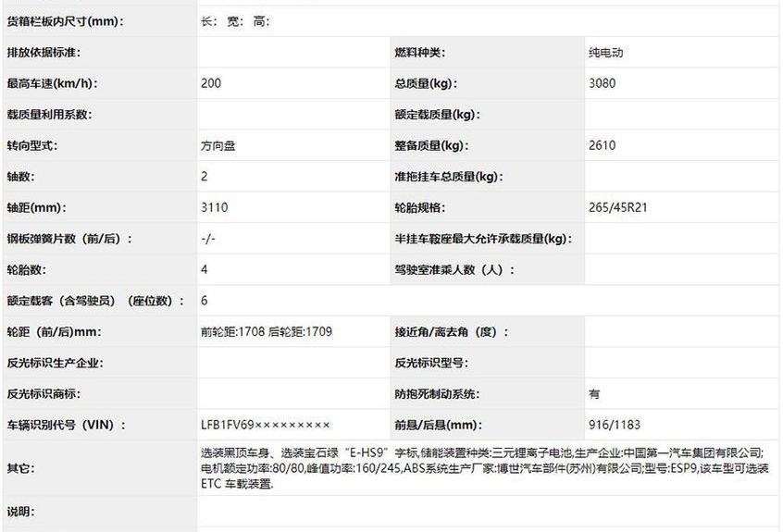Click the 货箱栏板内尺寸(mm) label
Screen dimensions: 783x532
pos(65,21)
